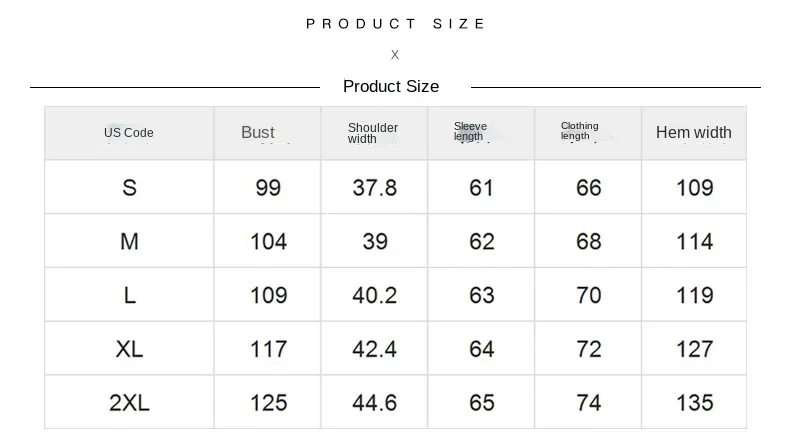The width and height of the screenshot is (790, 446).
Task: Click the PRODUCT SIZE heading text
Action: click(x=396, y=24)
